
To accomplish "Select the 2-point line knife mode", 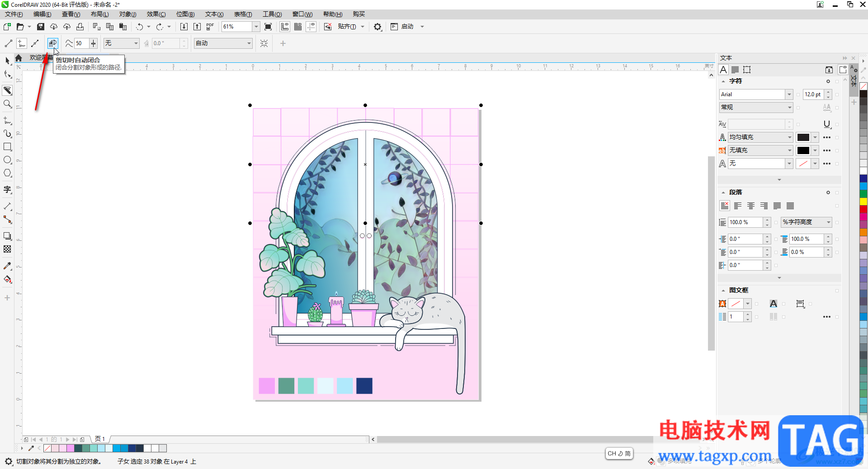I will tap(9, 43).
